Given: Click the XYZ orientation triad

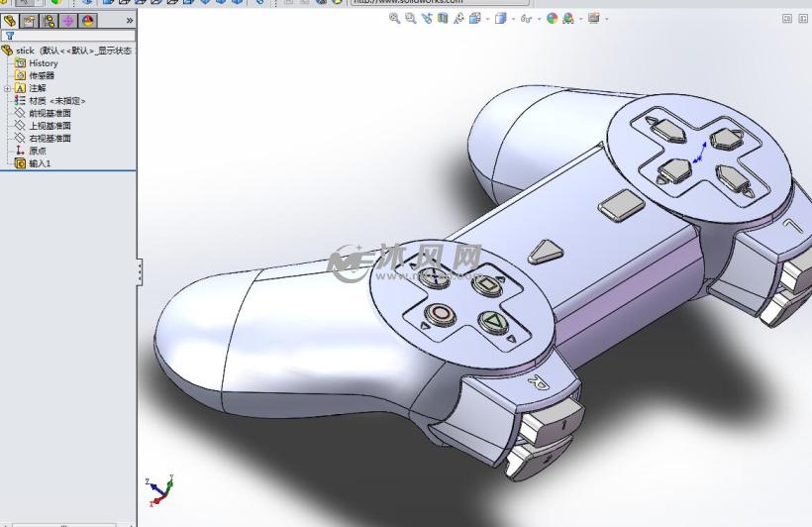Looking at the screenshot, I should [x=160, y=490].
